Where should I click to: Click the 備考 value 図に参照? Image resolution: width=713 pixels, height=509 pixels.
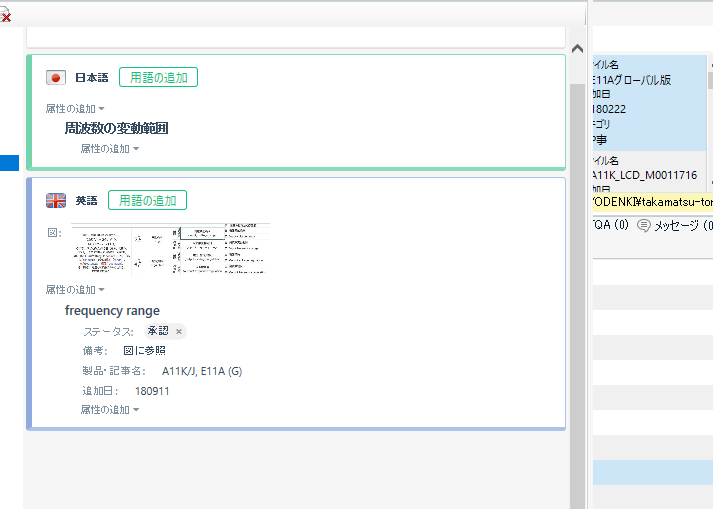tap(144, 351)
